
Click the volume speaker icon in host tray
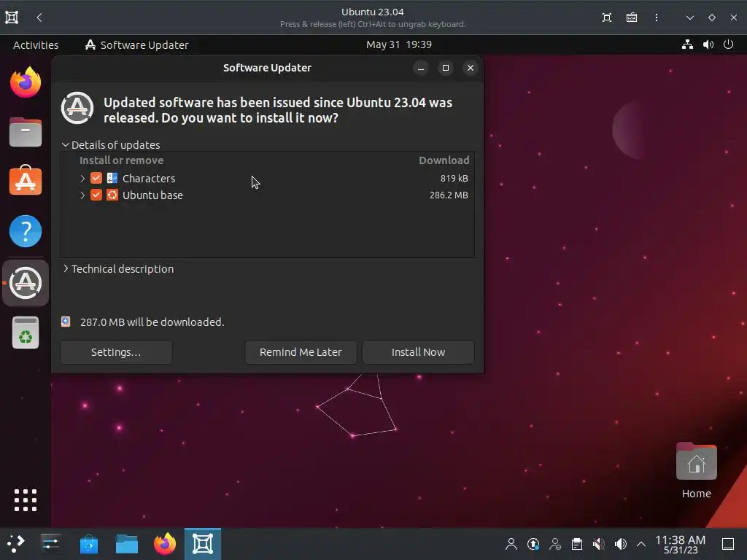[x=620, y=544]
